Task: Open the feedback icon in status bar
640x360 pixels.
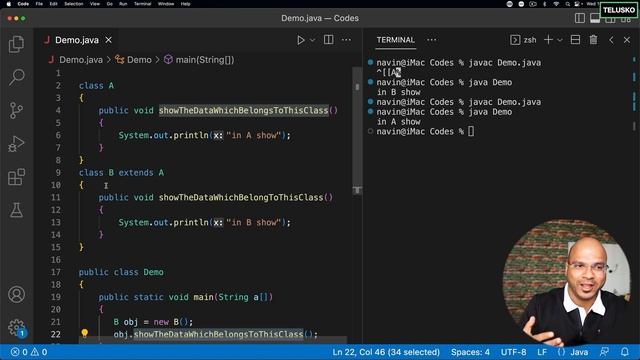Action: click(x=604, y=352)
